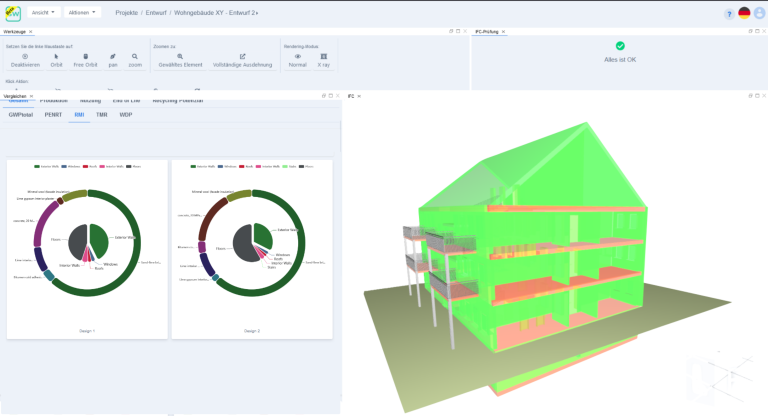
Task: Set rendering mode to Normal
Action: click(x=297, y=60)
